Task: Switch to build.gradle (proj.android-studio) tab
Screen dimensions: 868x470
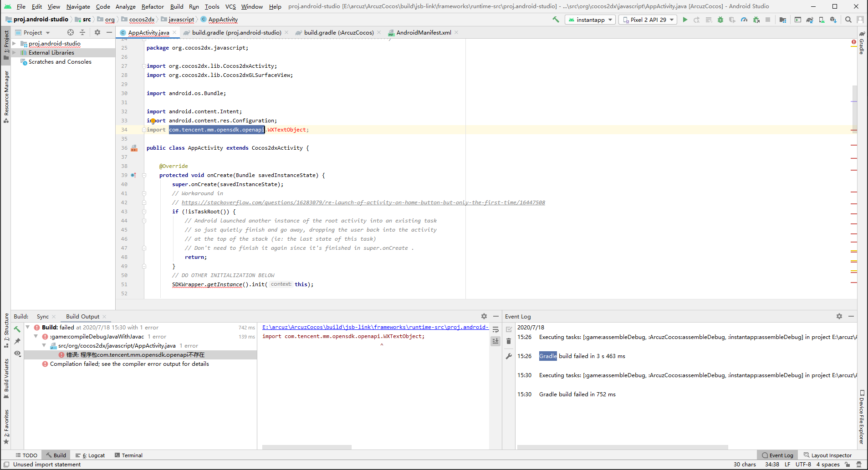Action: (236, 32)
